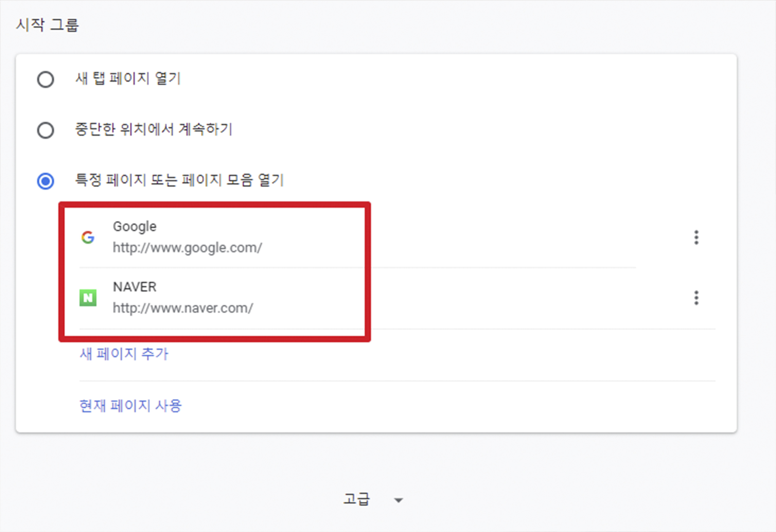Select '특정 페이지 또는 페이지 모음 열기' radio button

tap(45, 181)
